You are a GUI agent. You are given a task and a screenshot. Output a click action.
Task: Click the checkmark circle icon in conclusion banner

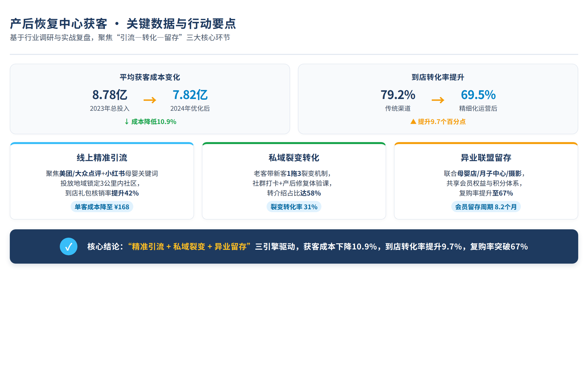[x=69, y=246]
